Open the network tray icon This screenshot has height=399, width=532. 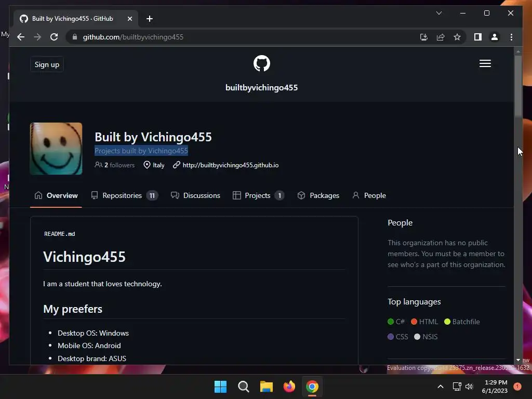coord(457,387)
